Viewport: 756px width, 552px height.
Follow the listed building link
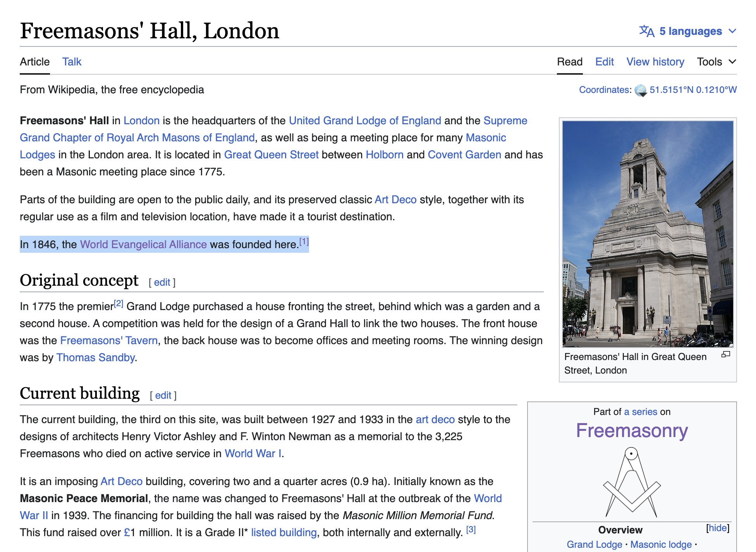click(x=284, y=532)
